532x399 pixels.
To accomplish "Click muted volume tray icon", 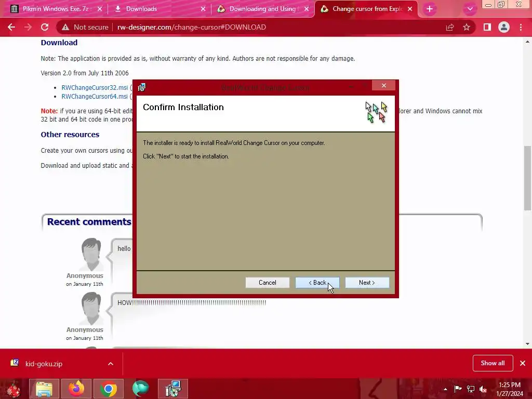I will click(483, 389).
